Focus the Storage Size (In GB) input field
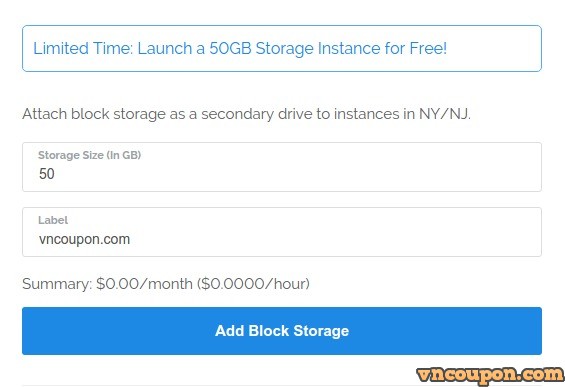565x387 pixels. [282, 167]
